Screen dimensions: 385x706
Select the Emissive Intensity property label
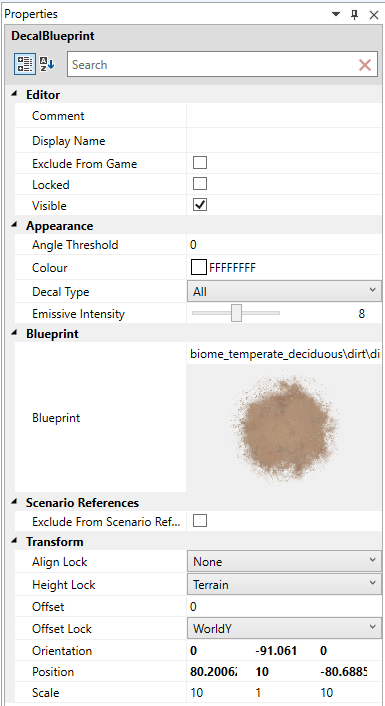pos(78,314)
